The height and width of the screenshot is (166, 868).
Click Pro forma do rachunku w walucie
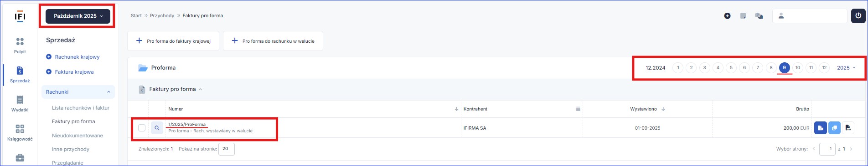pos(273,41)
